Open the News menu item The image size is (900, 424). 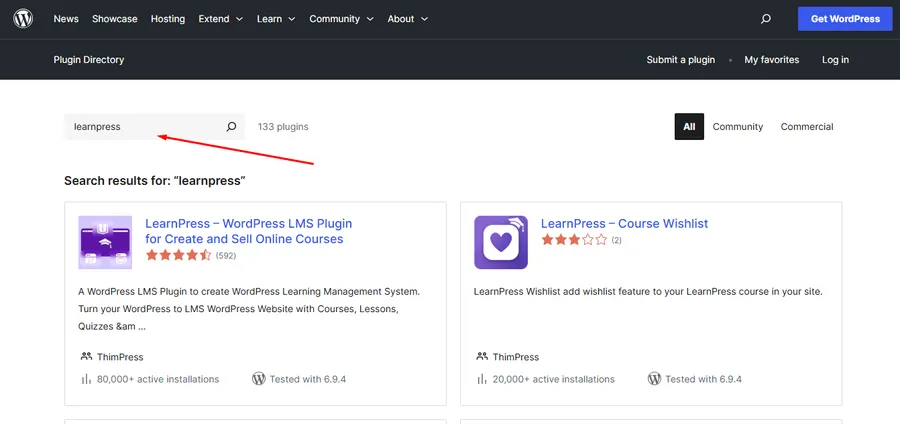[66, 19]
